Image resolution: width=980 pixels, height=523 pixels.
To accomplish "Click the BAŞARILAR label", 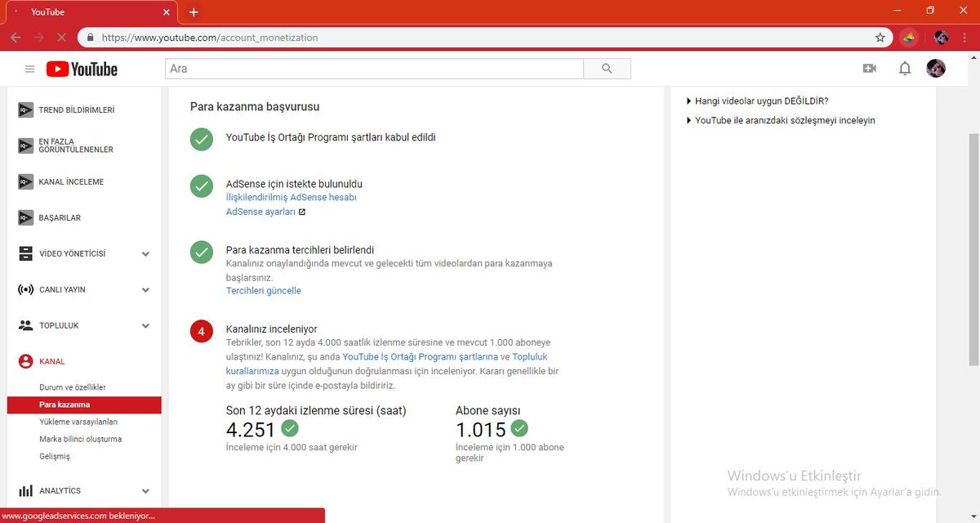I will [x=60, y=217].
